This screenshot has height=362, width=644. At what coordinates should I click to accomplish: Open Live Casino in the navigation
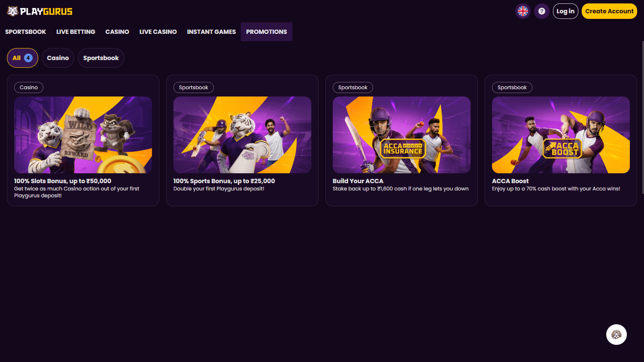pos(158,32)
